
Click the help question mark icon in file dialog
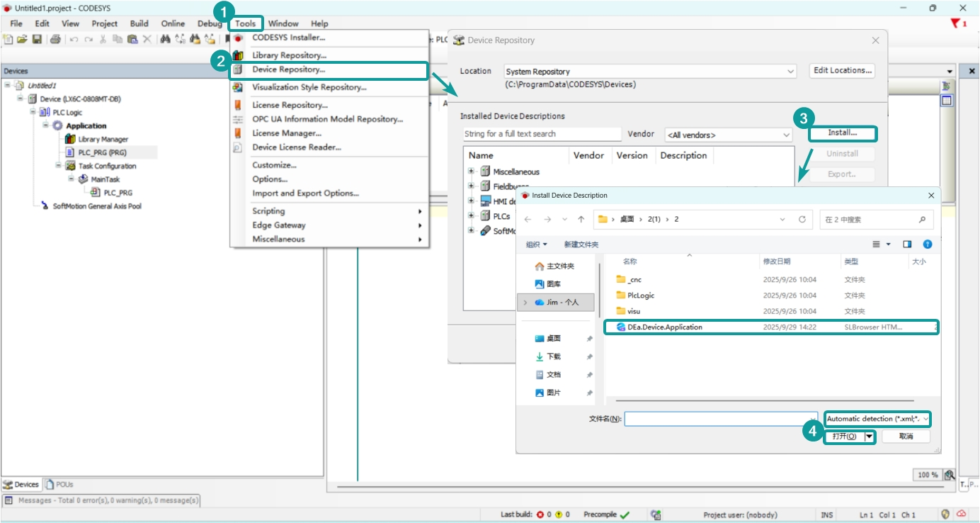point(928,244)
